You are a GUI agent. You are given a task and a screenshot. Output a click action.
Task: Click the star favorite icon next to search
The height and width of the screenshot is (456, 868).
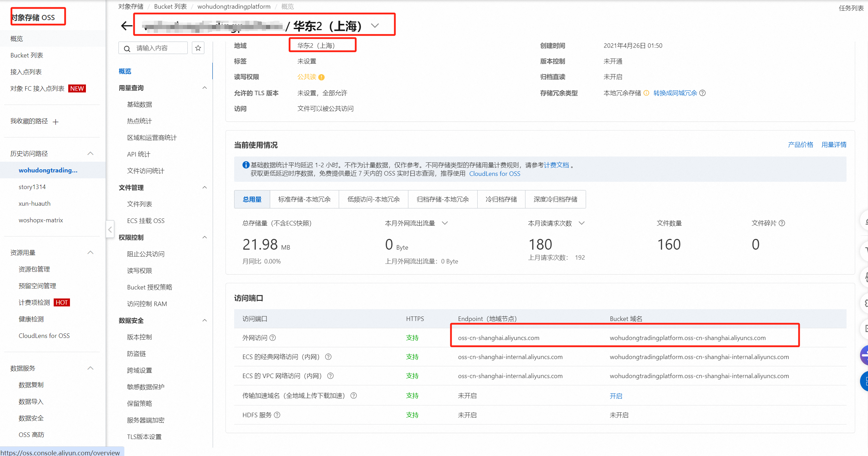pyautogui.click(x=198, y=48)
